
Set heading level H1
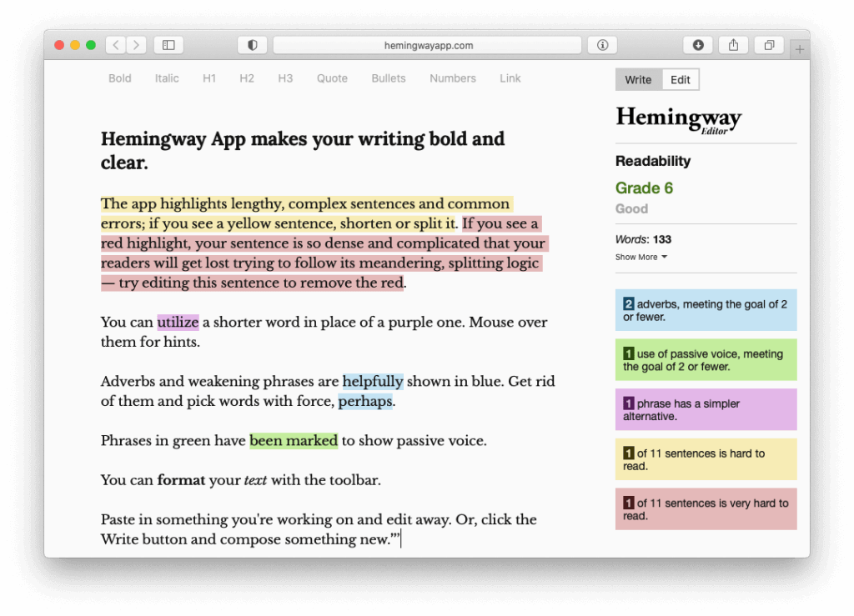point(209,78)
